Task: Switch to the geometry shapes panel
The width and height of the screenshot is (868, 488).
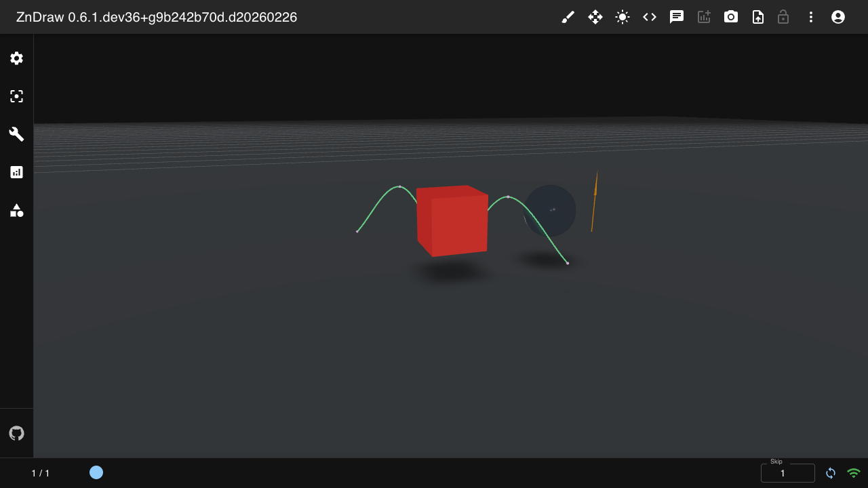Action: point(16,211)
